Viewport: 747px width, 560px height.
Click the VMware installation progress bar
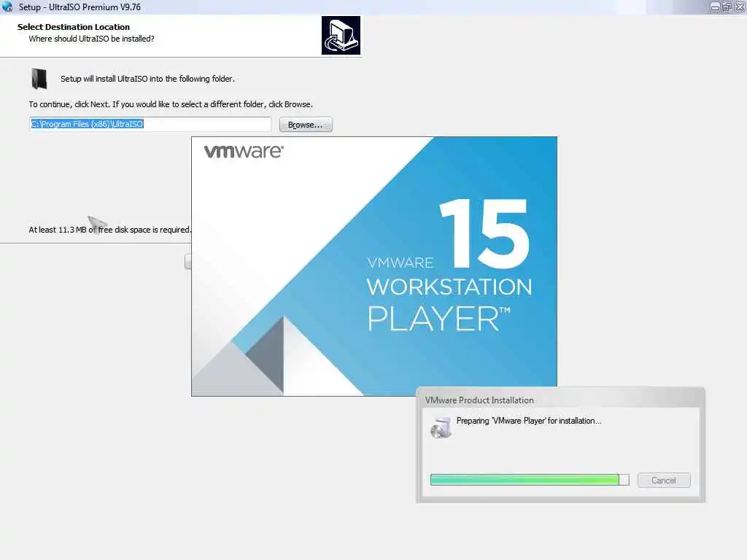coord(530,480)
